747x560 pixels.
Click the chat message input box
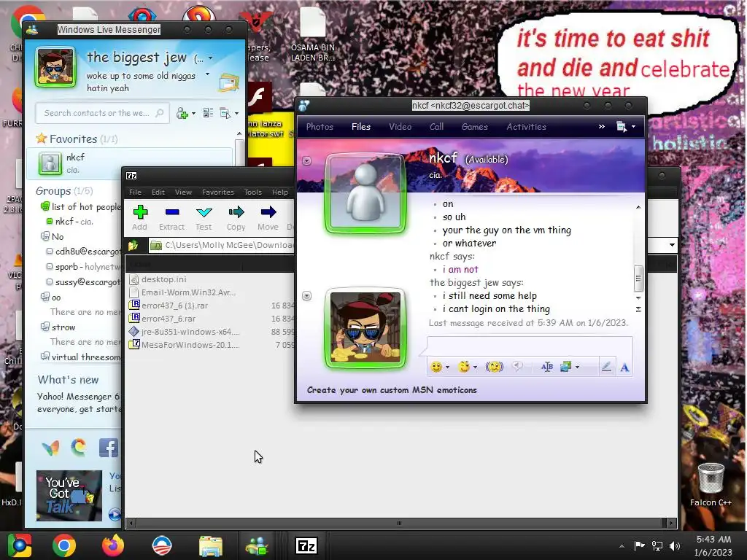(x=530, y=345)
